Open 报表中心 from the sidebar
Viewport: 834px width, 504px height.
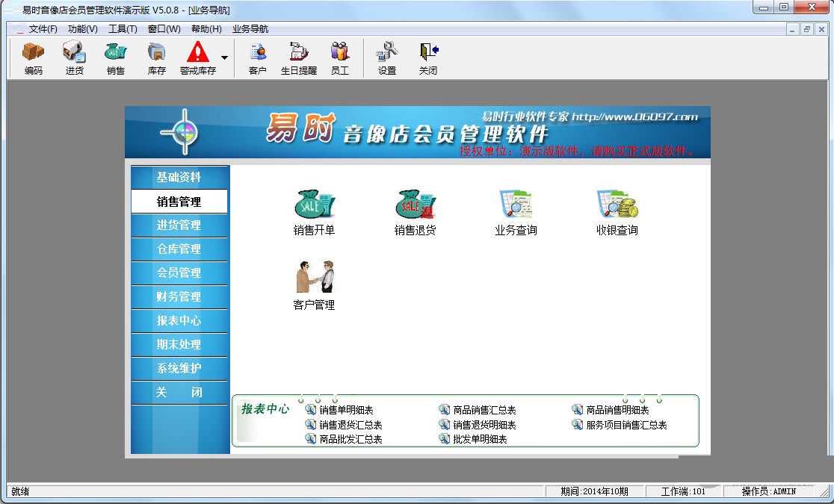(x=180, y=321)
